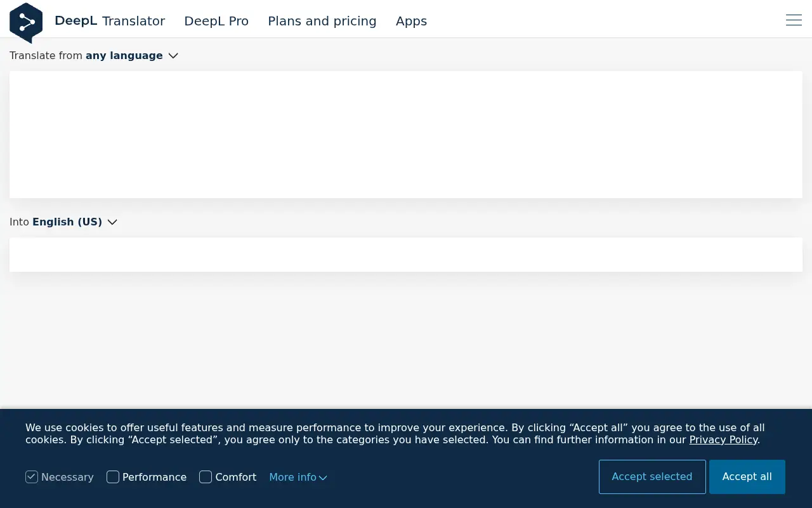Click the Accept selected button
812x508 pixels.
point(652,477)
